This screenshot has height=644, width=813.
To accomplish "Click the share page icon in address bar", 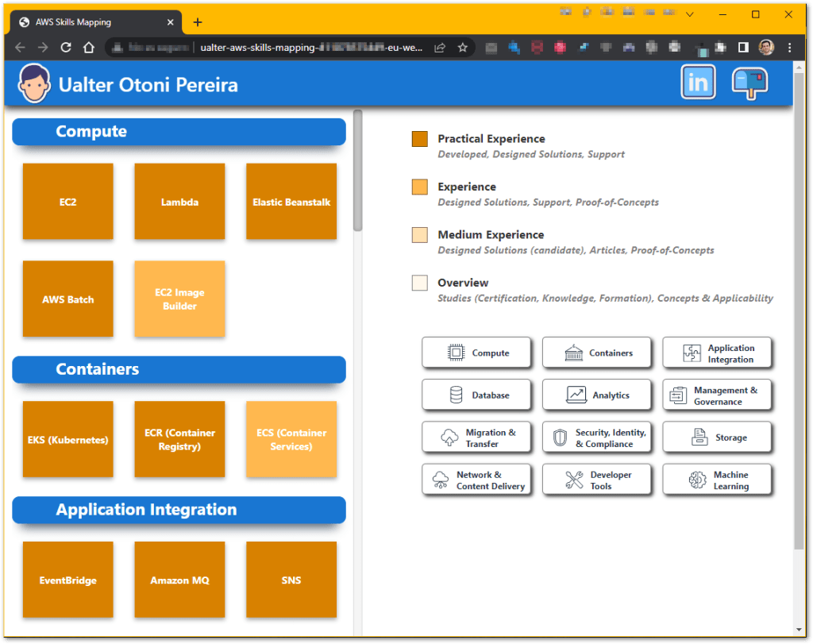I will coord(440,48).
